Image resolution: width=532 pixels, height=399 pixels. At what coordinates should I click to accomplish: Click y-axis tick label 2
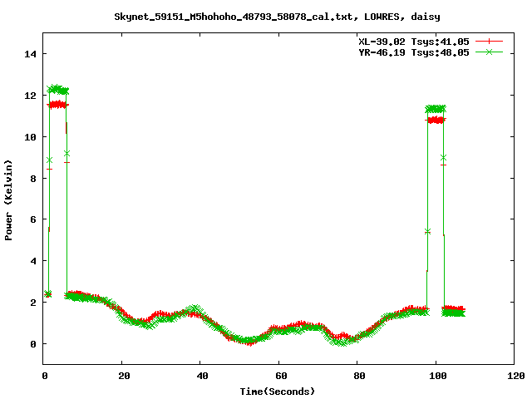[33, 303]
